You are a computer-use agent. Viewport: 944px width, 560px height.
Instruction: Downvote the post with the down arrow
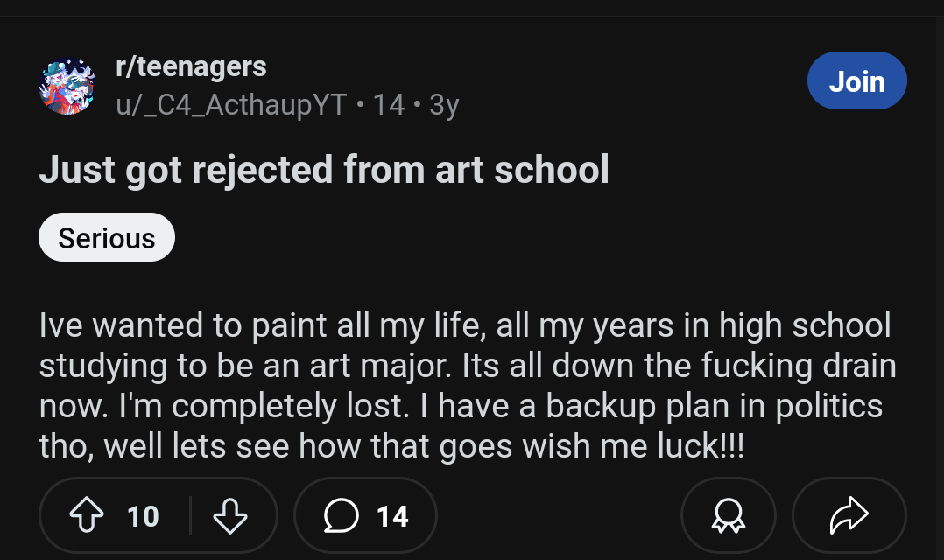[x=230, y=516]
